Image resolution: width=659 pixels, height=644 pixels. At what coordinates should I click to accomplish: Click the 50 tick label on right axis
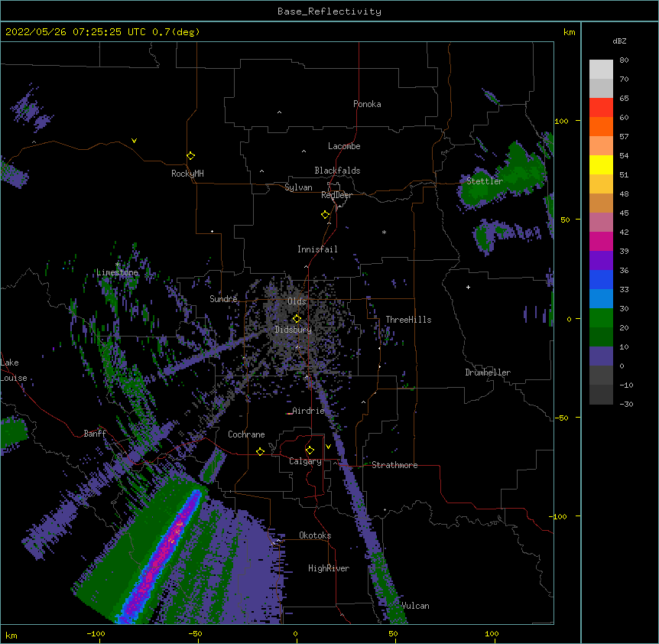click(x=565, y=220)
